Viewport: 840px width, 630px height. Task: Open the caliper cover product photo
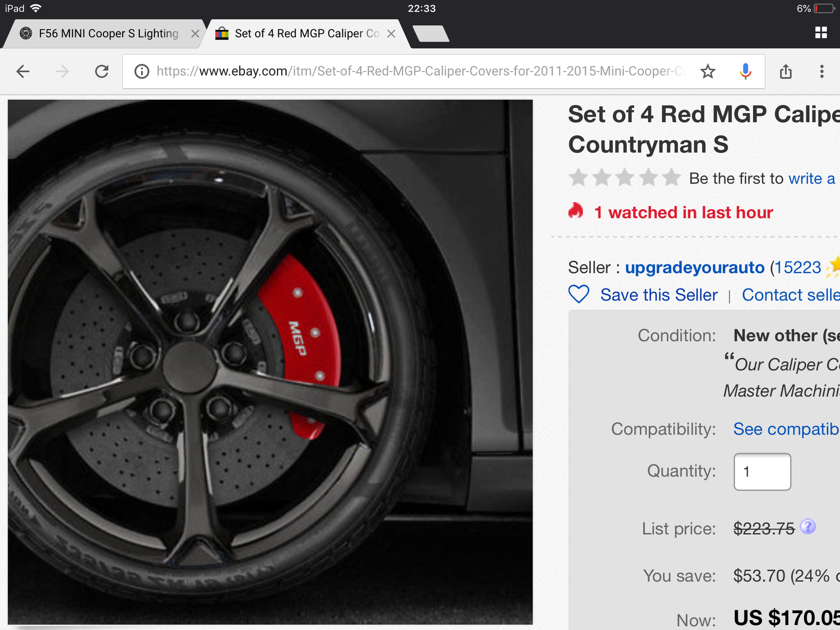coord(270,362)
